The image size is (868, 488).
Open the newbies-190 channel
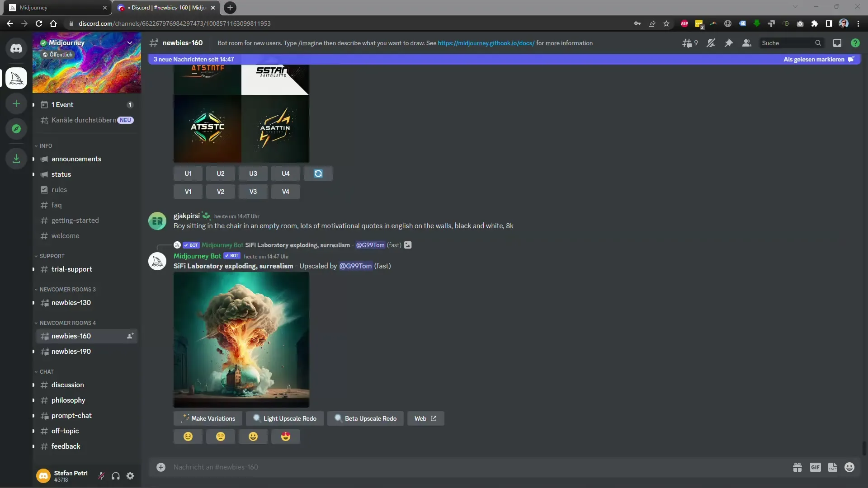[71, 351]
